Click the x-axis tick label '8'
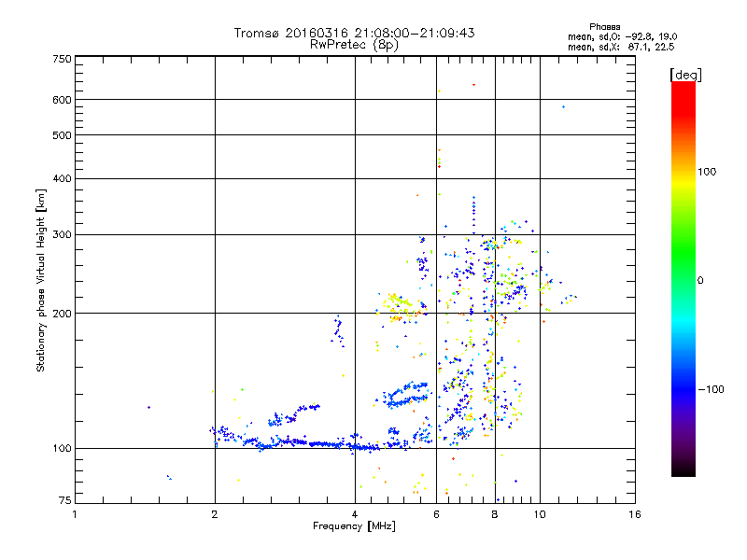Image resolution: width=747 pixels, height=560 pixels. tap(495, 514)
